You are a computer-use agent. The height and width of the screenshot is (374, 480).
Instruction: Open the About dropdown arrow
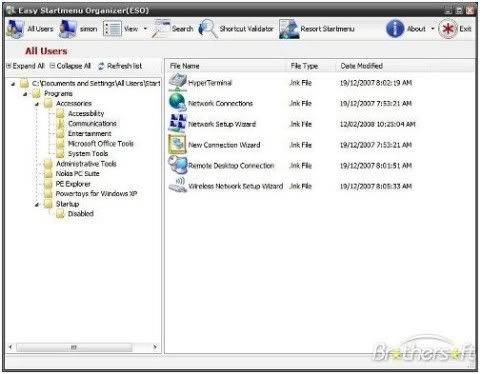[433, 29]
